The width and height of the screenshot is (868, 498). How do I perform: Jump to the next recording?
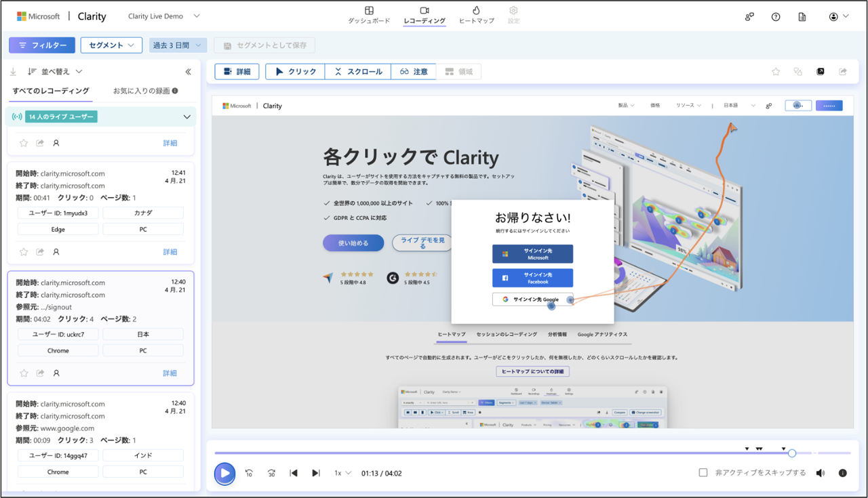click(315, 473)
